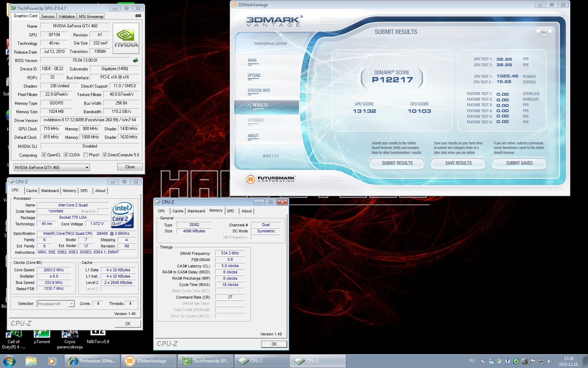Toggle the OpenCL checkbox in GPU-Z
This screenshot has height=368, width=588.
(x=44, y=155)
